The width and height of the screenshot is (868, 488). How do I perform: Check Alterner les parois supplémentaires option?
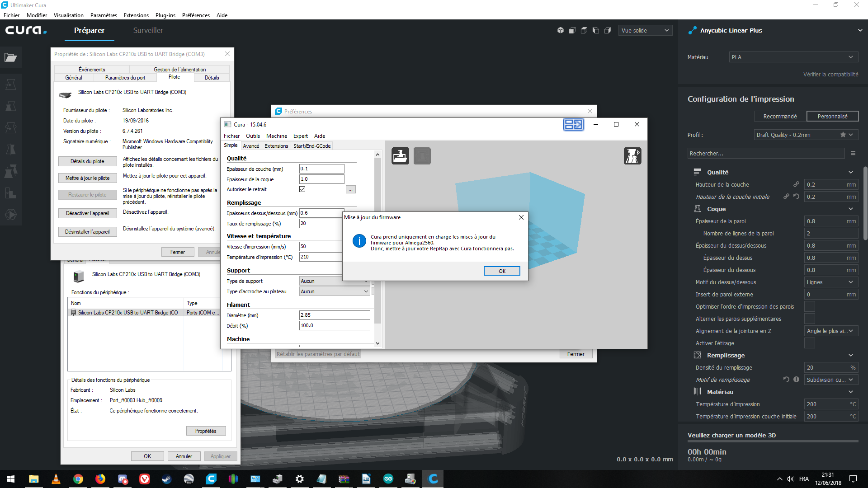810,319
